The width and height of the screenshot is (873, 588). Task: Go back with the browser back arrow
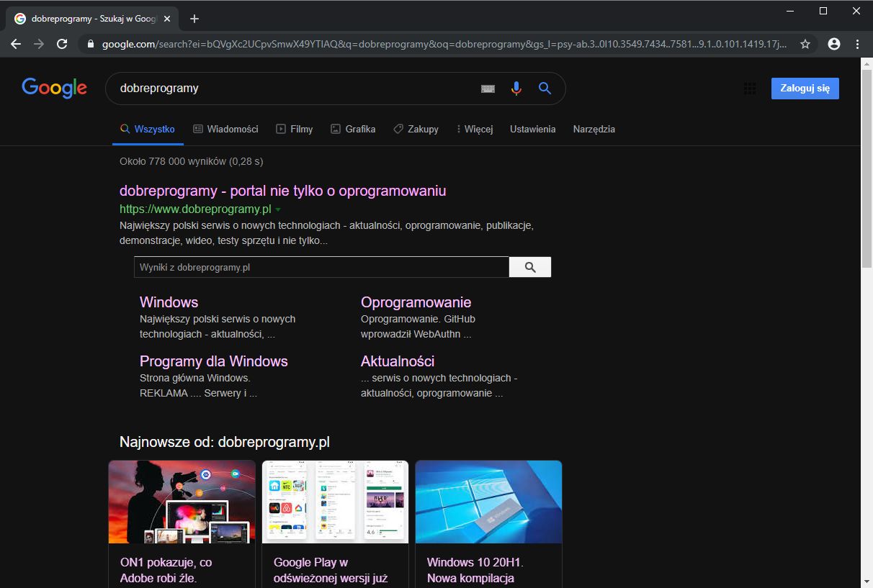pyautogui.click(x=16, y=44)
